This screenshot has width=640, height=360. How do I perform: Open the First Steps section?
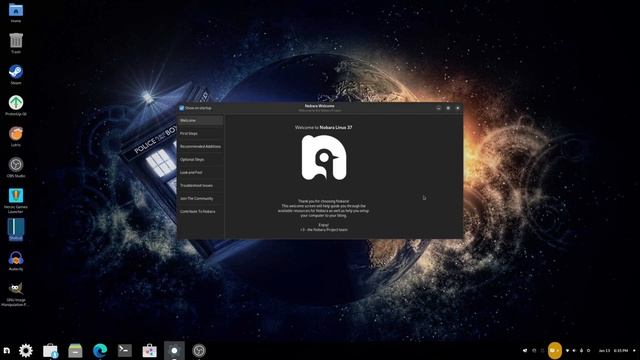[x=200, y=133]
